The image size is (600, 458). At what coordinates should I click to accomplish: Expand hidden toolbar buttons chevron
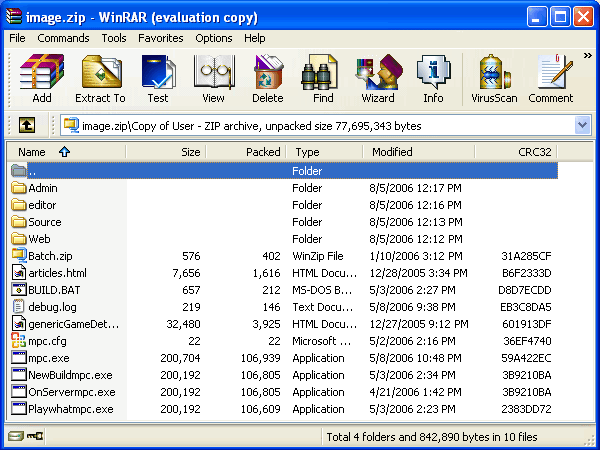pos(587,56)
